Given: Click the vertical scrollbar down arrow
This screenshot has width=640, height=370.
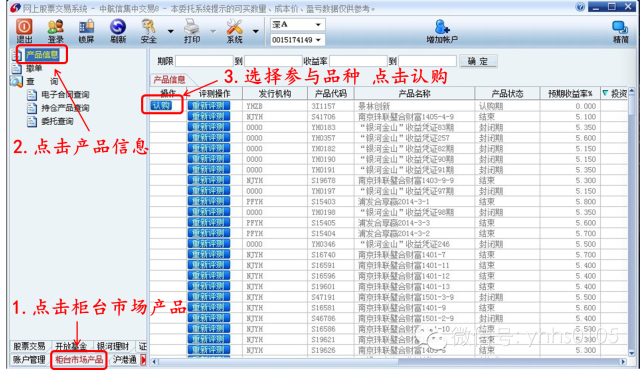Looking at the screenshot, I should click(632, 353).
